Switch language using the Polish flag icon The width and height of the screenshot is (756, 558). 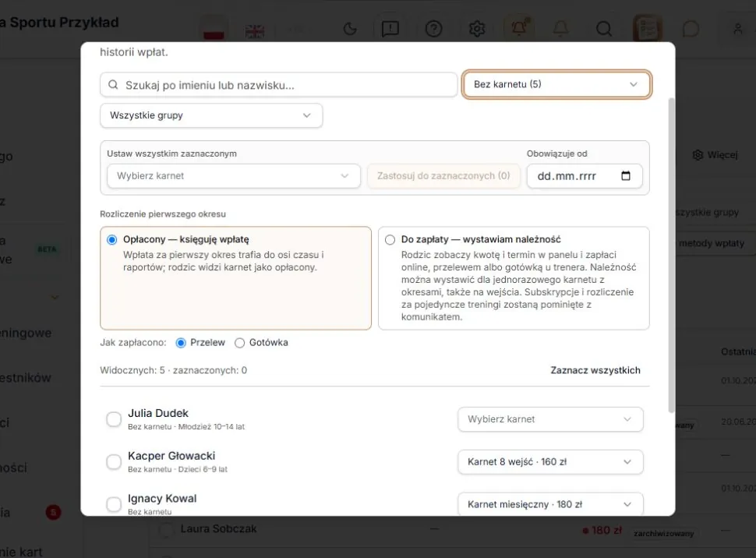point(213,29)
